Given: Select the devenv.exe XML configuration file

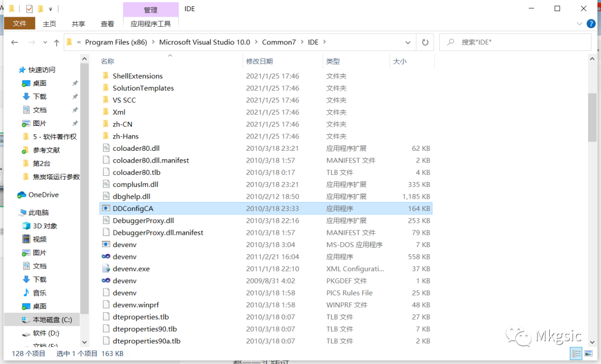Looking at the screenshot, I should [131, 269].
